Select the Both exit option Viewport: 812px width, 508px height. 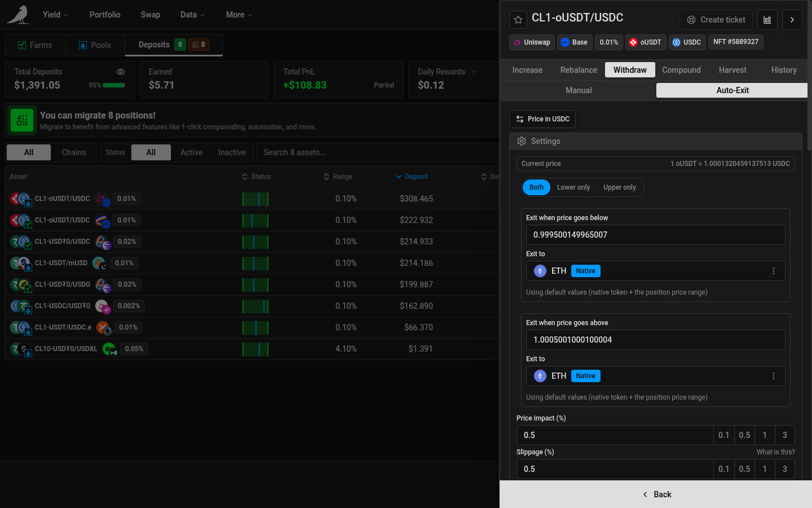(536, 187)
